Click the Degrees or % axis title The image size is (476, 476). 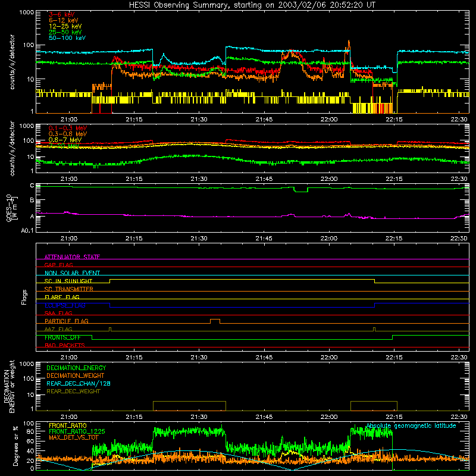tap(16, 446)
